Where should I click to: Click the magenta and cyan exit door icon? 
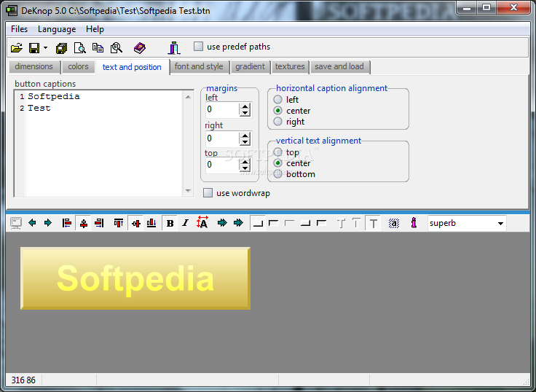174,48
